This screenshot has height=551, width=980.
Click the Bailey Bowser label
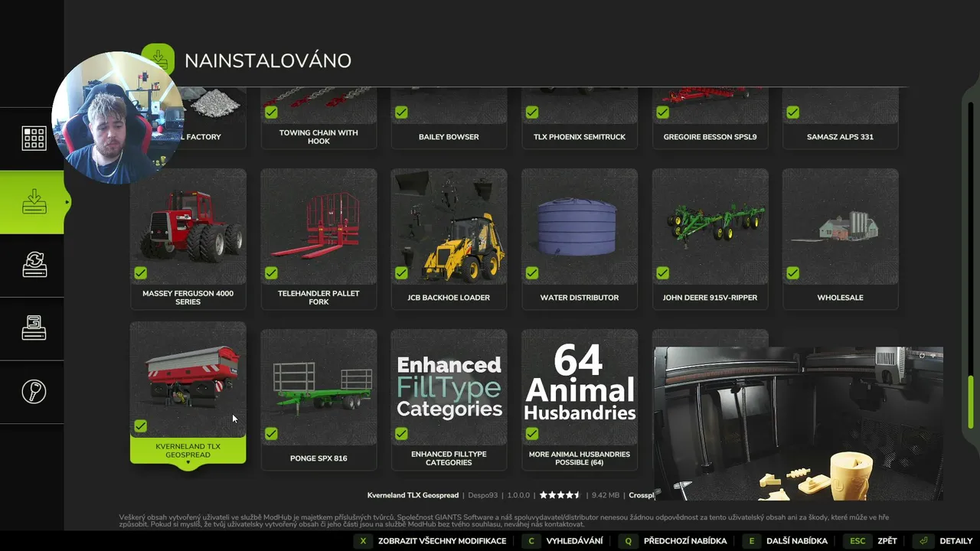449,137
